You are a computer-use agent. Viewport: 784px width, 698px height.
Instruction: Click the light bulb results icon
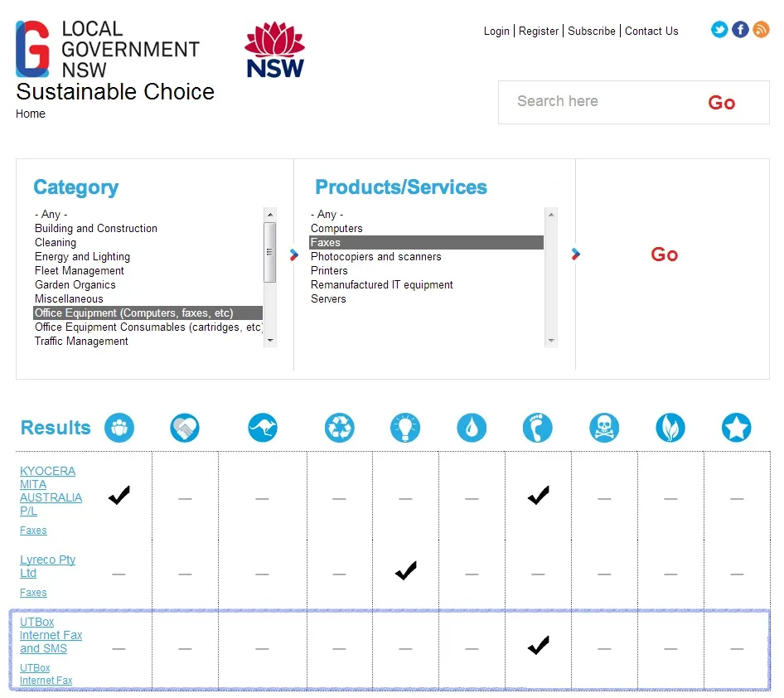(405, 428)
